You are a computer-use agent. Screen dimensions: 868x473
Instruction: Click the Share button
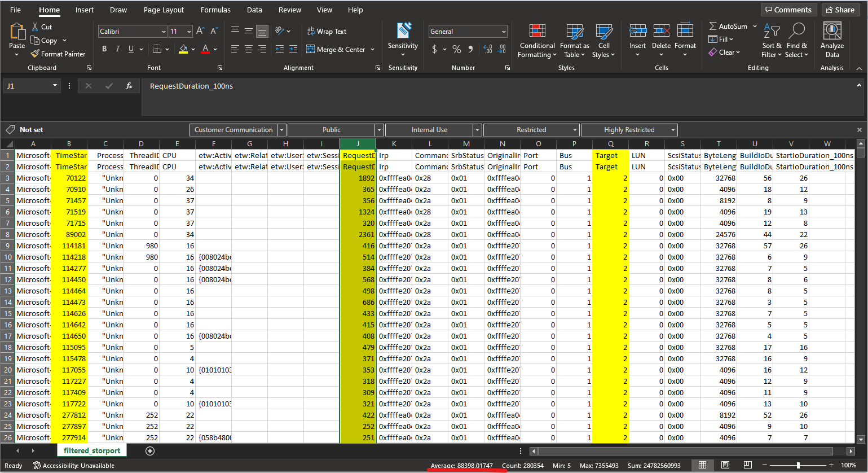(x=840, y=9)
